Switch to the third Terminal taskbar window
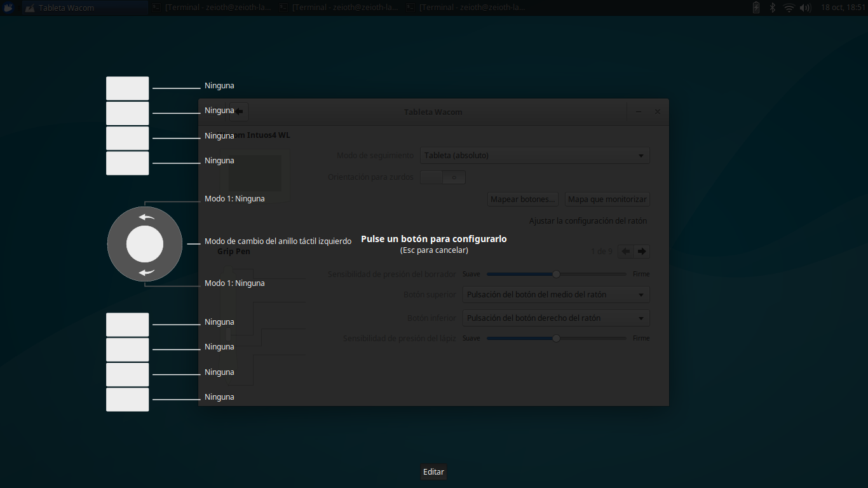868x488 pixels. (467, 8)
